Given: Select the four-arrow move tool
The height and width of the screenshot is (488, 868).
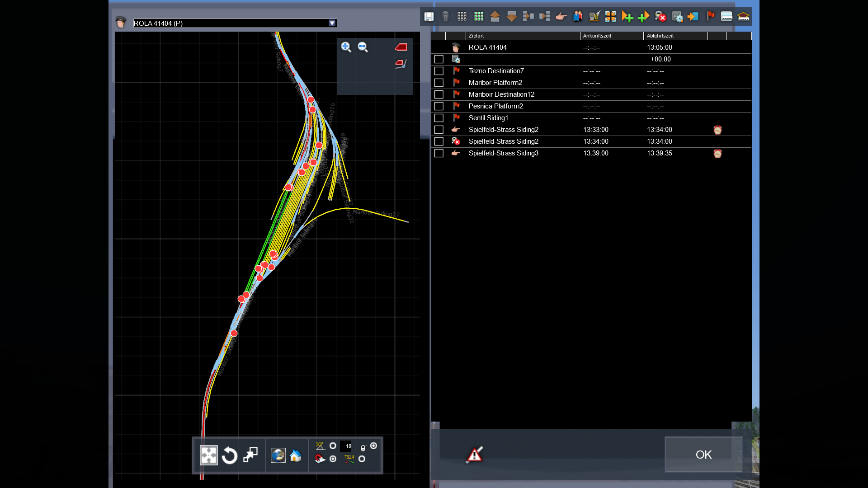Looking at the screenshot, I should (x=209, y=455).
